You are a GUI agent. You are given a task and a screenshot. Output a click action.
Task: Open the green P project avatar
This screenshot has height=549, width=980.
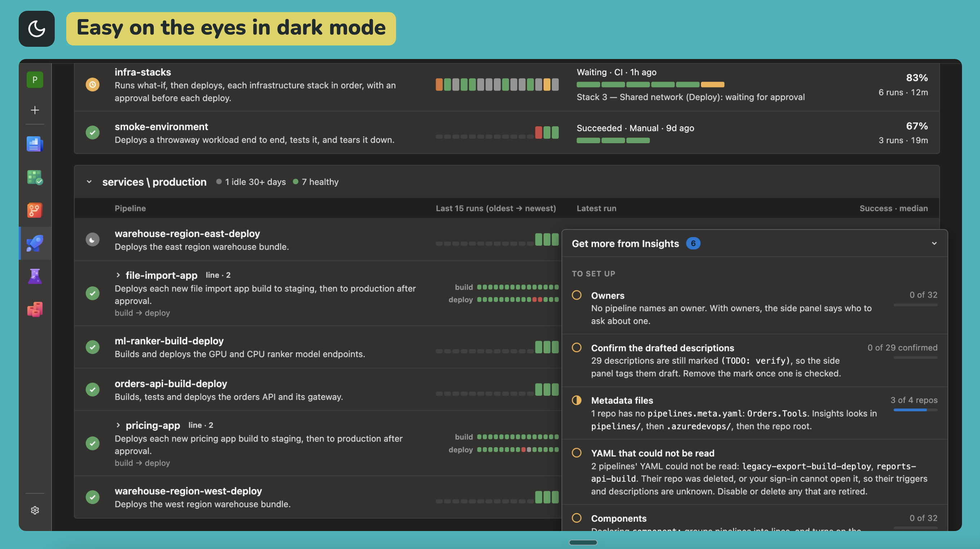[35, 80]
